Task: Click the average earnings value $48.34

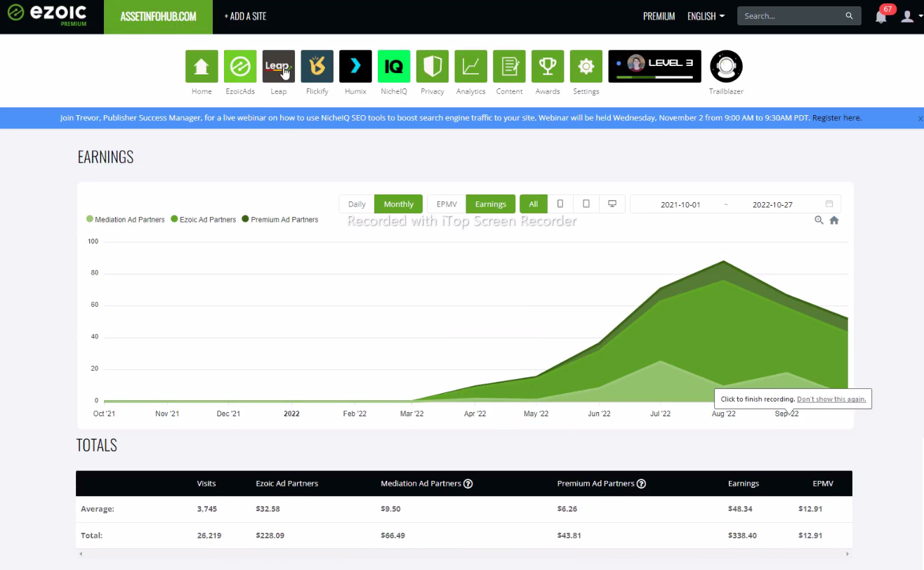Action: click(741, 509)
